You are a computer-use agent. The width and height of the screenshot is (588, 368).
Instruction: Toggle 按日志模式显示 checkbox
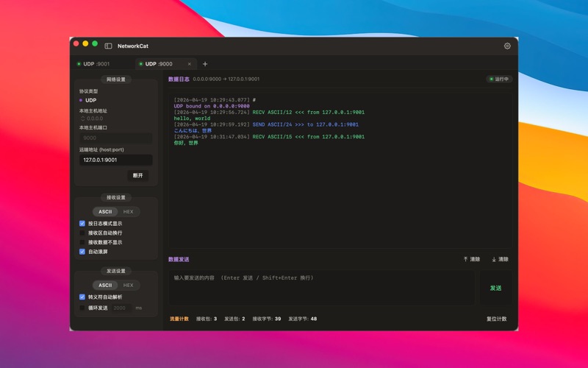pyautogui.click(x=82, y=224)
